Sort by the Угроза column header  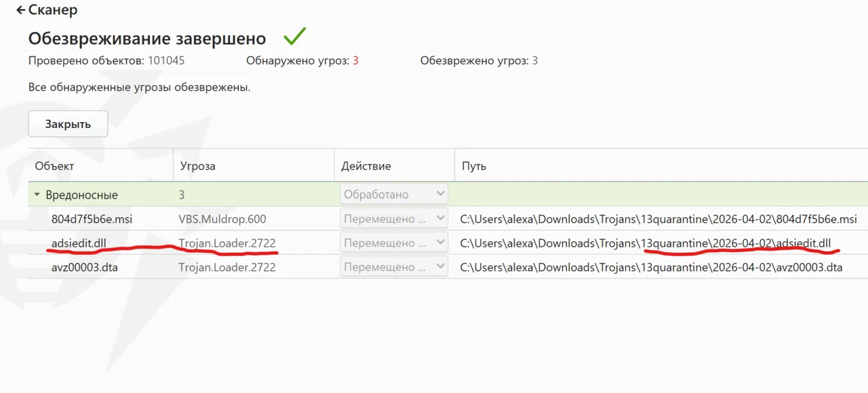(x=198, y=166)
